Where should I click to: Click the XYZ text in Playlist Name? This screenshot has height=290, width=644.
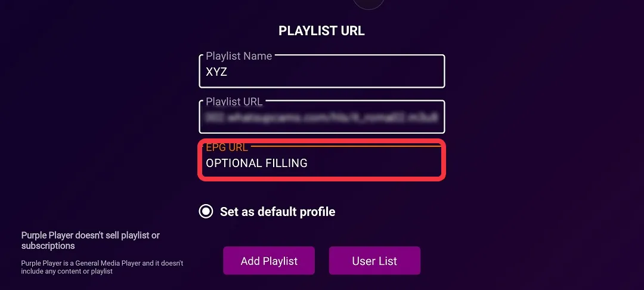click(216, 72)
